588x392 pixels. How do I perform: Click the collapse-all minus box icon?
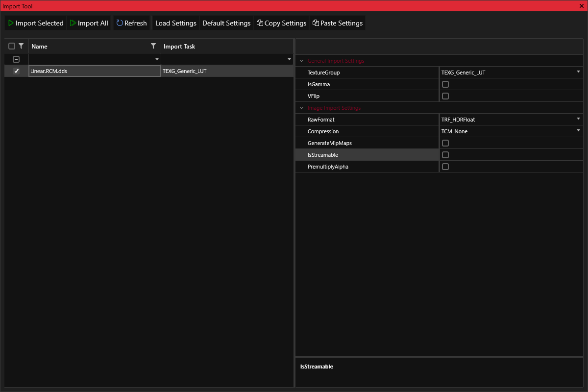(x=16, y=59)
